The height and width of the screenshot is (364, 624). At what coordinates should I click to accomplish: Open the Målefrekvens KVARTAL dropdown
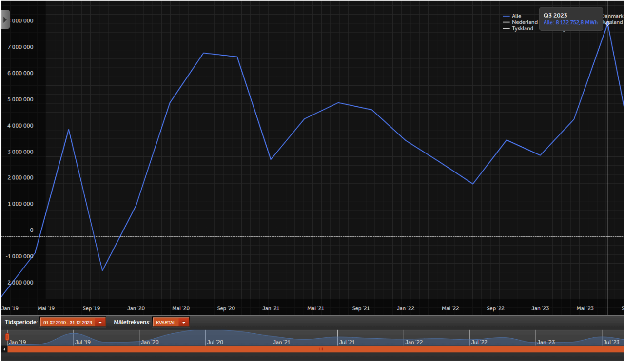pyautogui.click(x=171, y=323)
